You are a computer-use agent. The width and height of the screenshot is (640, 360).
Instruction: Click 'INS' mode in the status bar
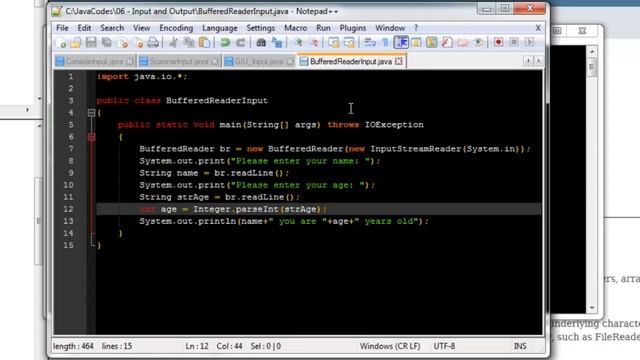click(520, 346)
